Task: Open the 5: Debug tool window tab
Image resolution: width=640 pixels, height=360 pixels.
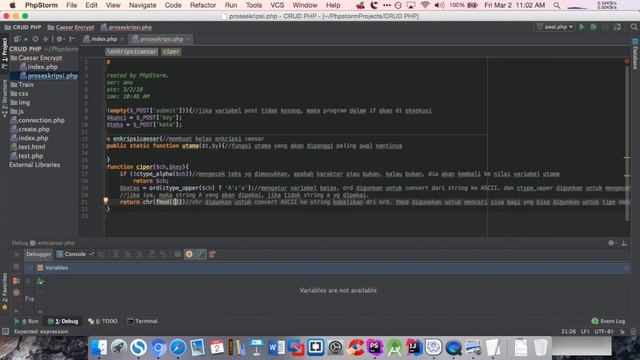Action: [63, 322]
